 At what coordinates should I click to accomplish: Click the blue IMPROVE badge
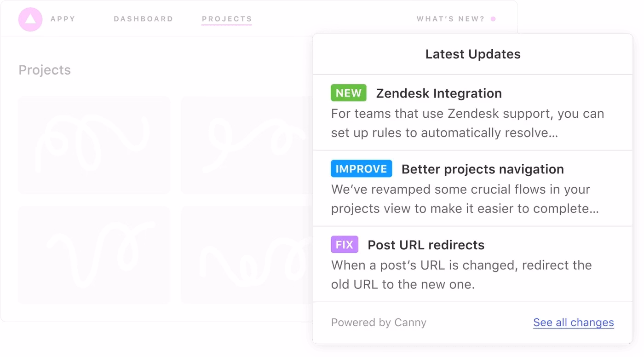pos(361,169)
